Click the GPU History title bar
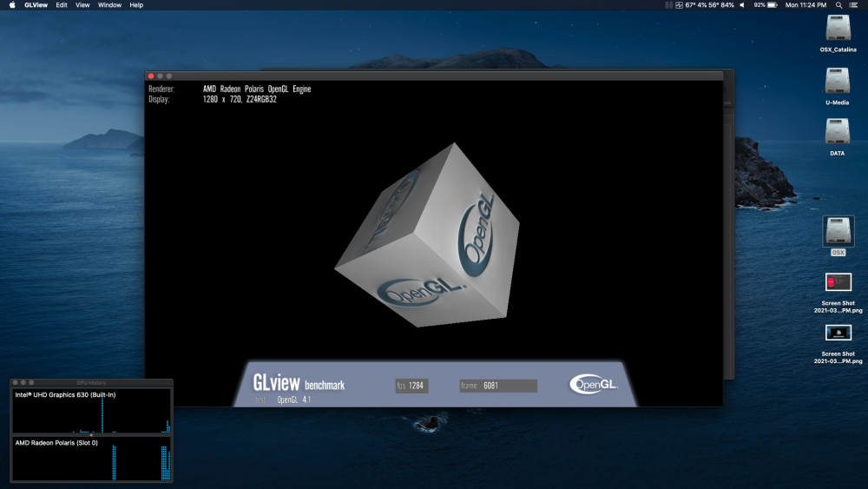The height and width of the screenshot is (489, 868). point(91,382)
